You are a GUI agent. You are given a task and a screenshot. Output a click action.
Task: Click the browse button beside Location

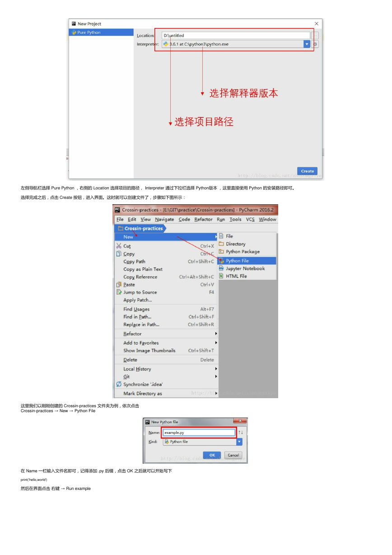[x=315, y=35]
